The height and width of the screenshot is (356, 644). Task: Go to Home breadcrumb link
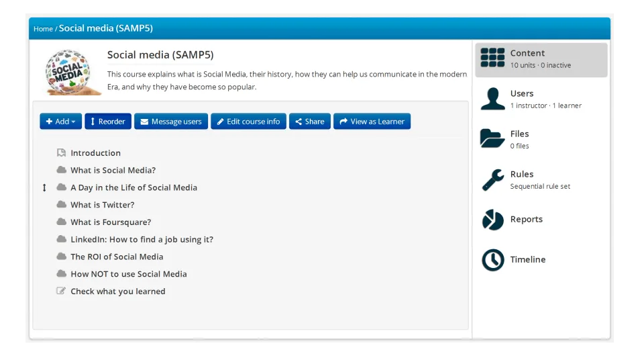click(43, 29)
